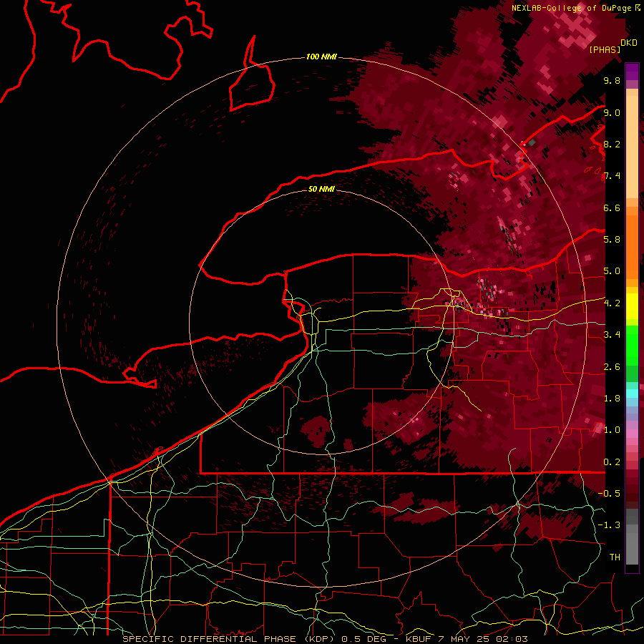Image resolution: width=644 pixels, height=644 pixels.
Task: Click the -0.5 scale value
Action: tap(609, 494)
